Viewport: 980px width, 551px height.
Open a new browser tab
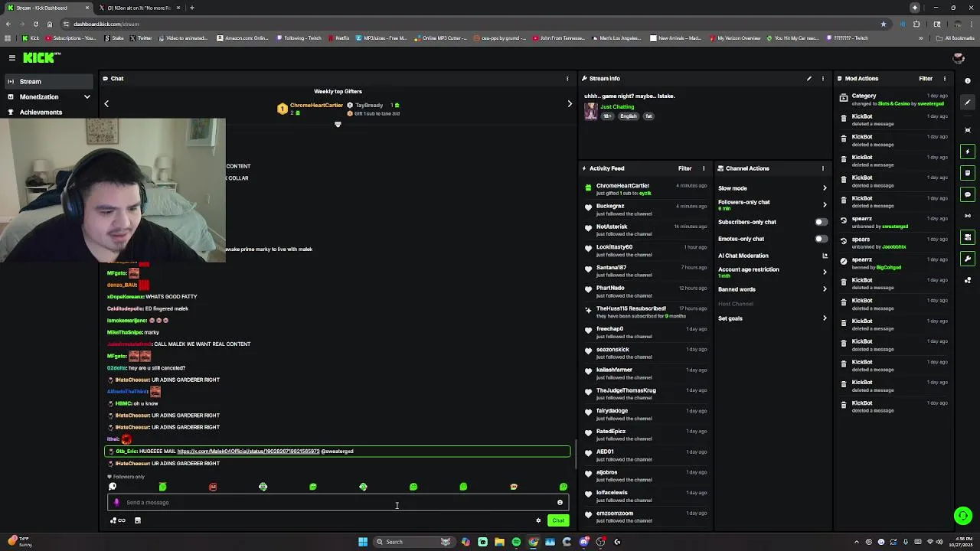point(192,8)
